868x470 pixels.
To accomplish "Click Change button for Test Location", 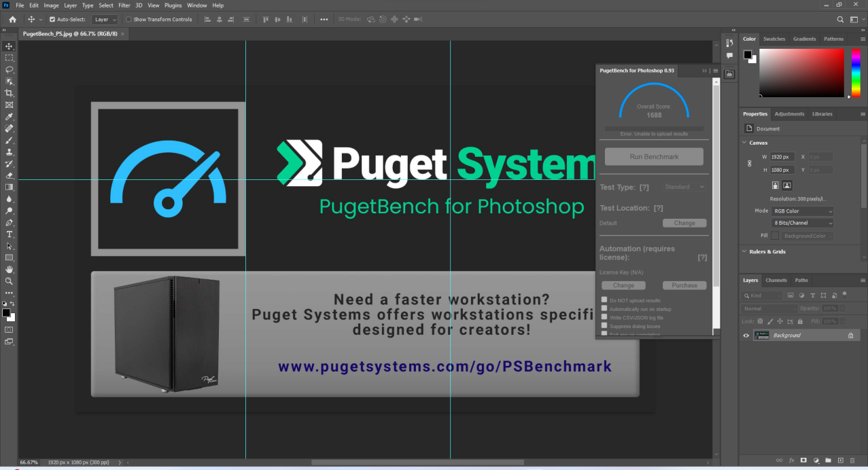I will tap(684, 223).
